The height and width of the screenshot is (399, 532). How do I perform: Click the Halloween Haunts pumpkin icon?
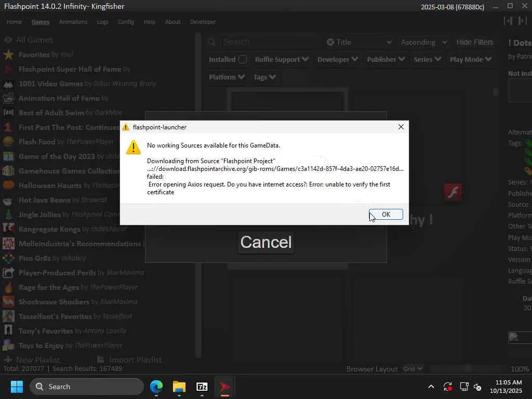[x=8, y=185]
